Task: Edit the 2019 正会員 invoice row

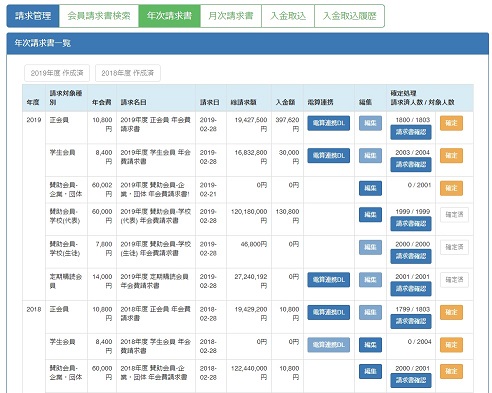Action: pos(370,123)
